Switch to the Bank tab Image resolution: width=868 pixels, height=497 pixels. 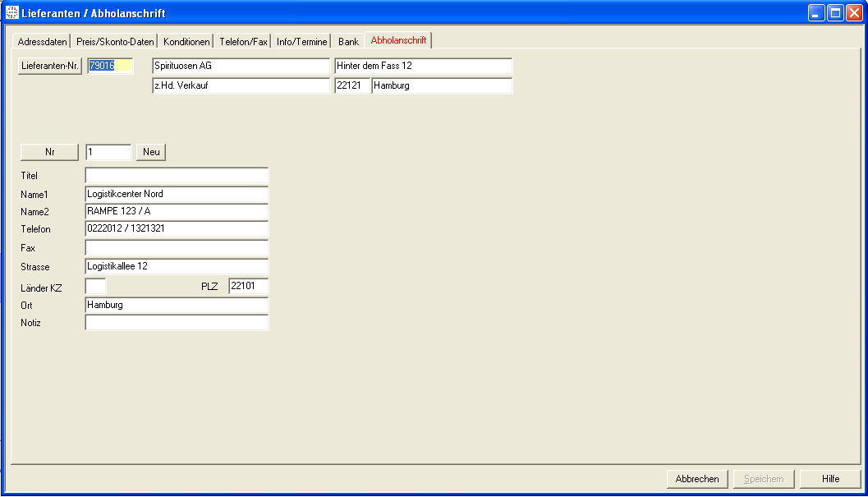[x=348, y=41]
